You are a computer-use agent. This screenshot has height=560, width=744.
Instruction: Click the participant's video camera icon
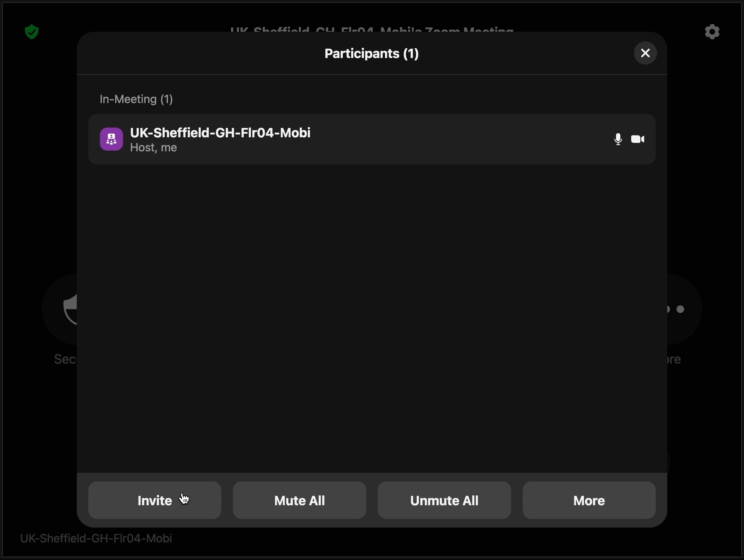coord(637,139)
